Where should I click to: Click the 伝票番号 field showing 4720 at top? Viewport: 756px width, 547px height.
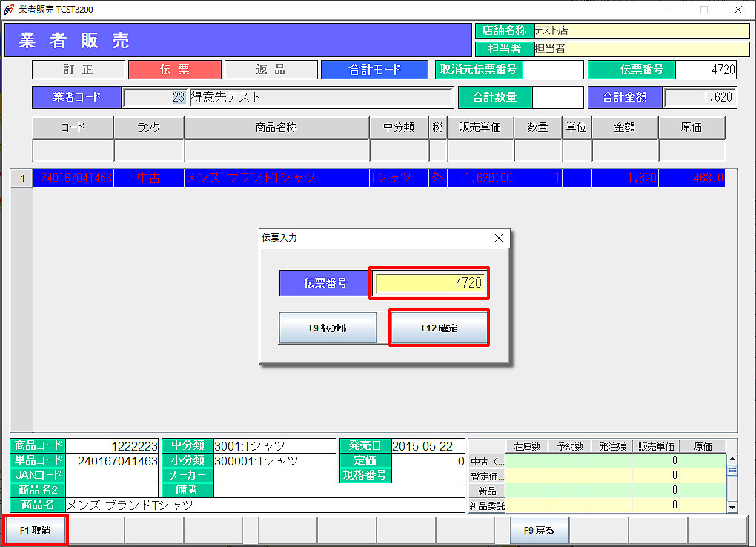click(706, 70)
